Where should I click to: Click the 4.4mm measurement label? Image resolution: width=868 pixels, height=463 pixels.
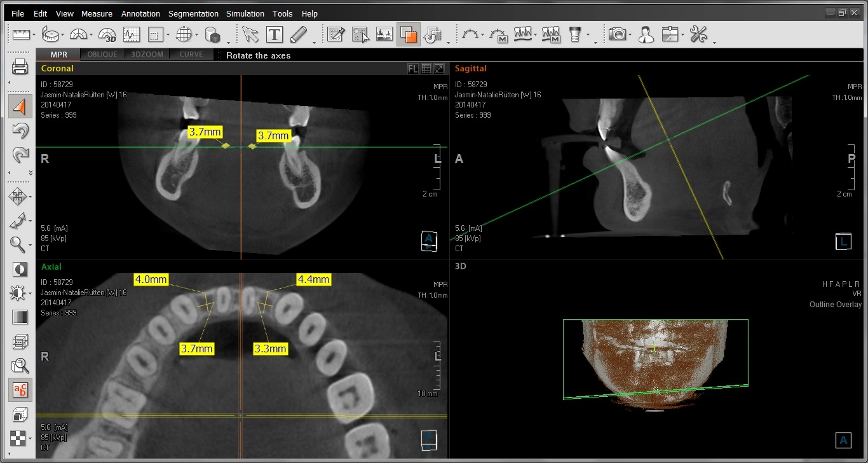313,279
